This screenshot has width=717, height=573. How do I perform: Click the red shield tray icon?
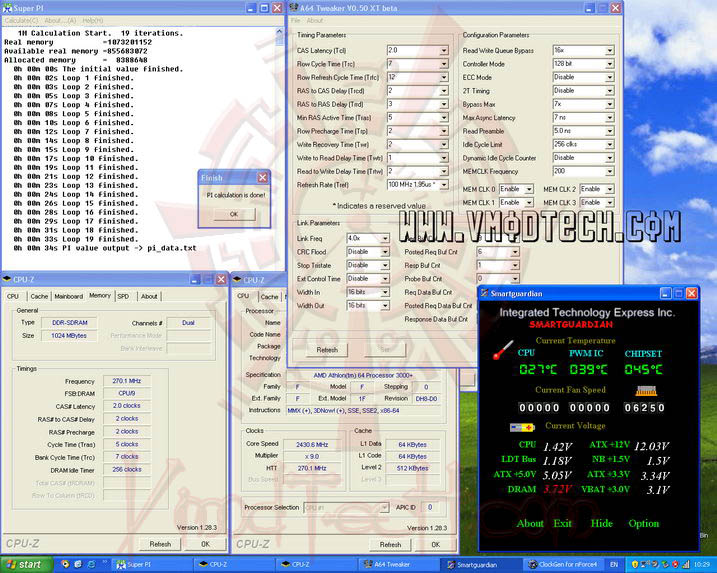(x=675, y=564)
